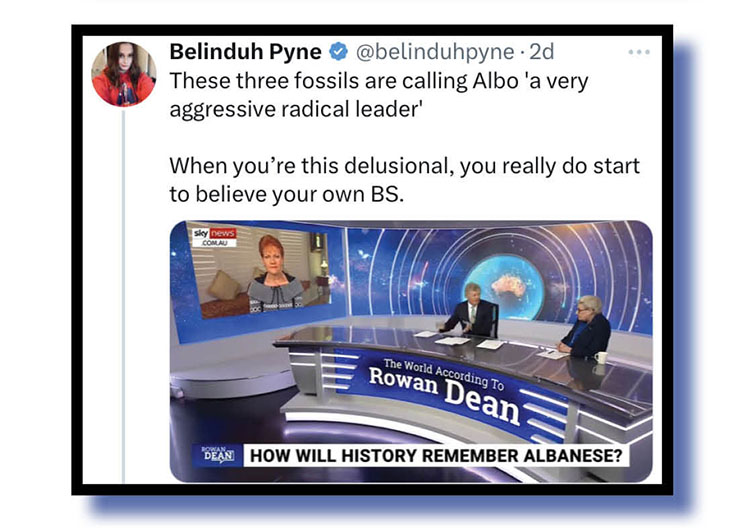The height and width of the screenshot is (528, 737).
Task: Click the suited host at centre desk
Action: click(x=470, y=311)
